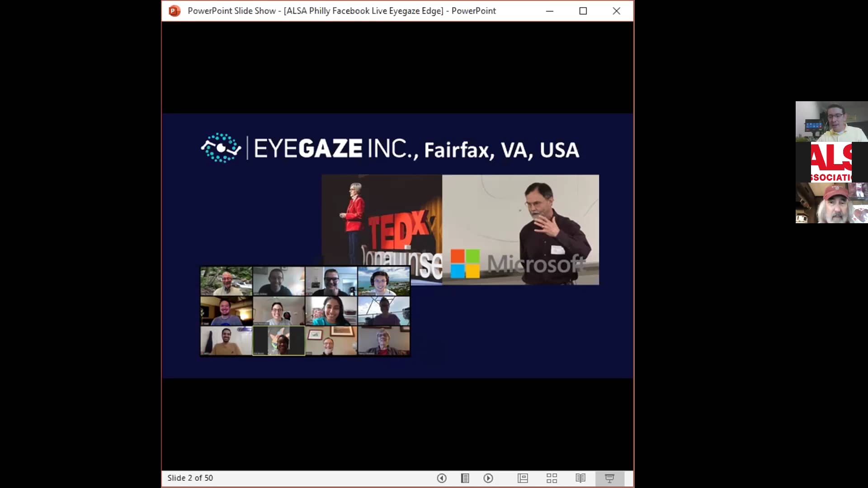Viewport: 868px width, 488px height.
Task: Close the PowerPoint Slide Show window
Action: pos(616,11)
